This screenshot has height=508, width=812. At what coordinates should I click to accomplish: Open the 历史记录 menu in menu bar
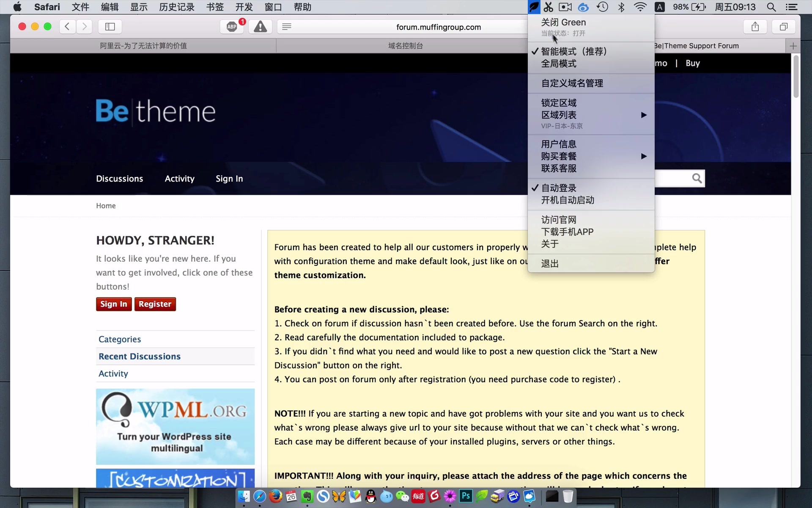coord(177,7)
